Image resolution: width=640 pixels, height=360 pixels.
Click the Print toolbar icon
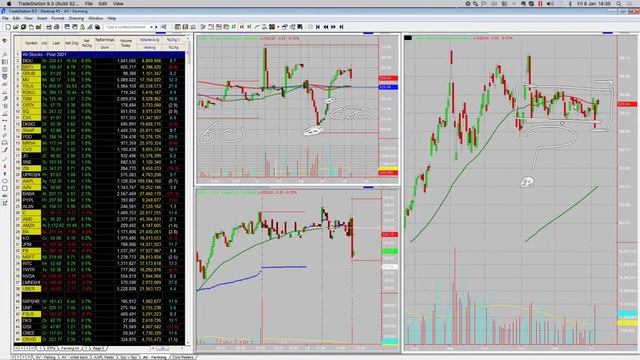(x=49, y=27)
